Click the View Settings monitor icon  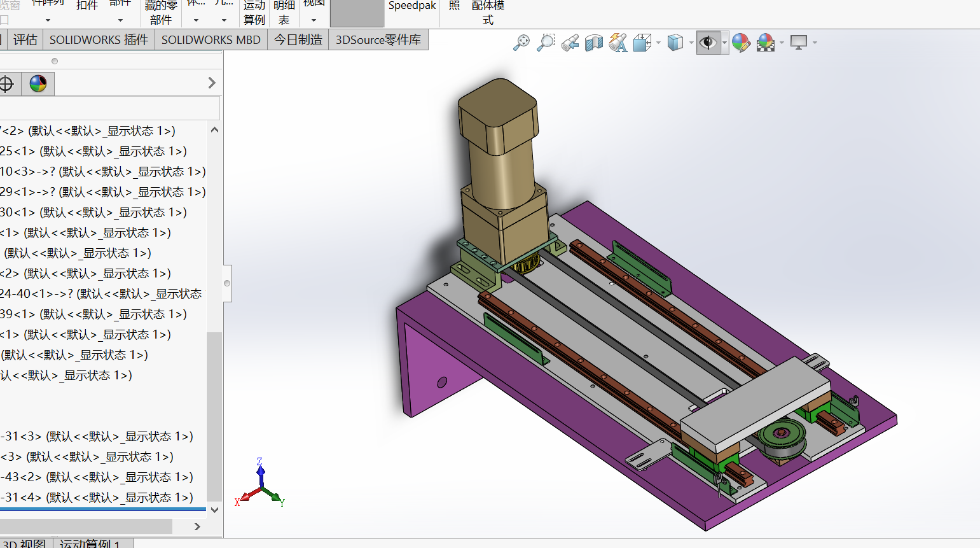[799, 43]
